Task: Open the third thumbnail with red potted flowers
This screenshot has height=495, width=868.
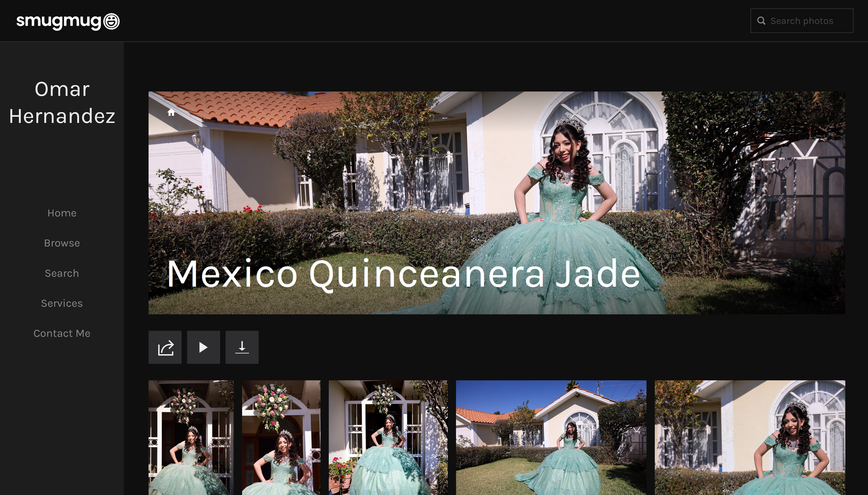Action: click(x=388, y=437)
